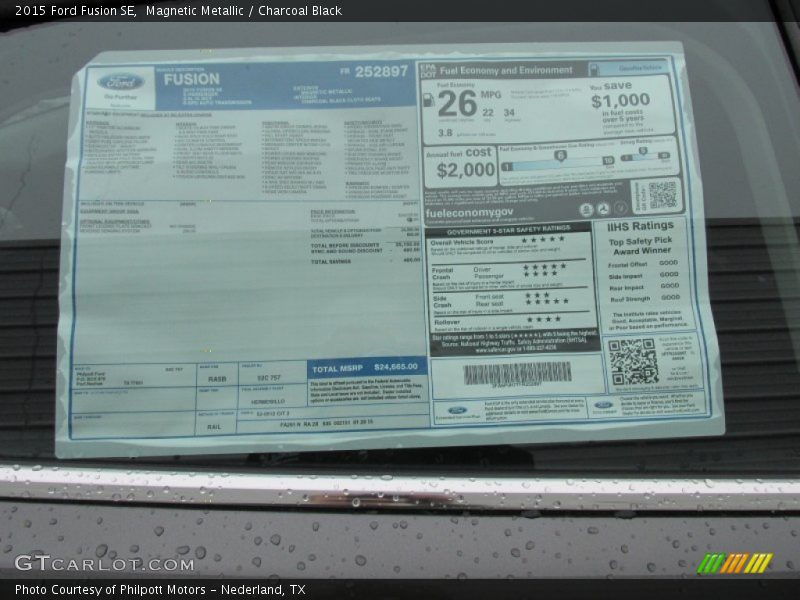Click the Side Crash Rear seat stars
800x600 pixels.
pyautogui.click(x=547, y=302)
